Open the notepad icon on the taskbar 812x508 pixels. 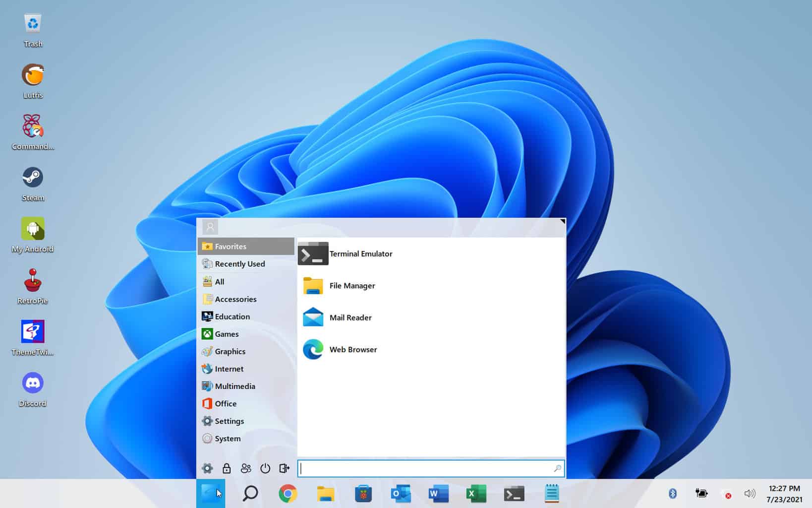click(552, 494)
